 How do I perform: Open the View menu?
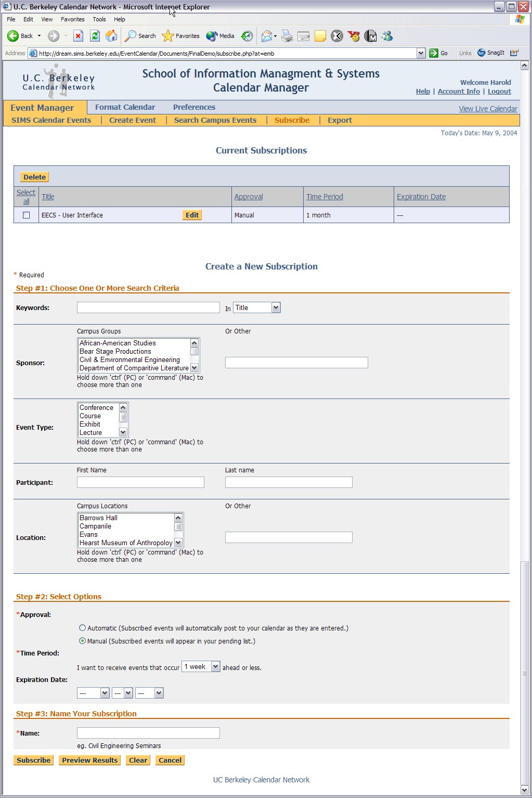click(x=47, y=19)
